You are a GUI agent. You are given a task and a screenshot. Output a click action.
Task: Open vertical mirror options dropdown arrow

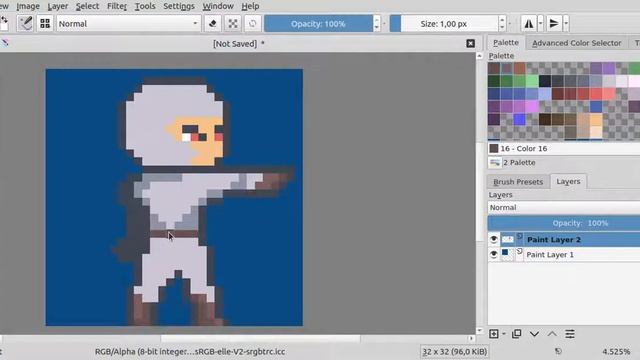566,24
